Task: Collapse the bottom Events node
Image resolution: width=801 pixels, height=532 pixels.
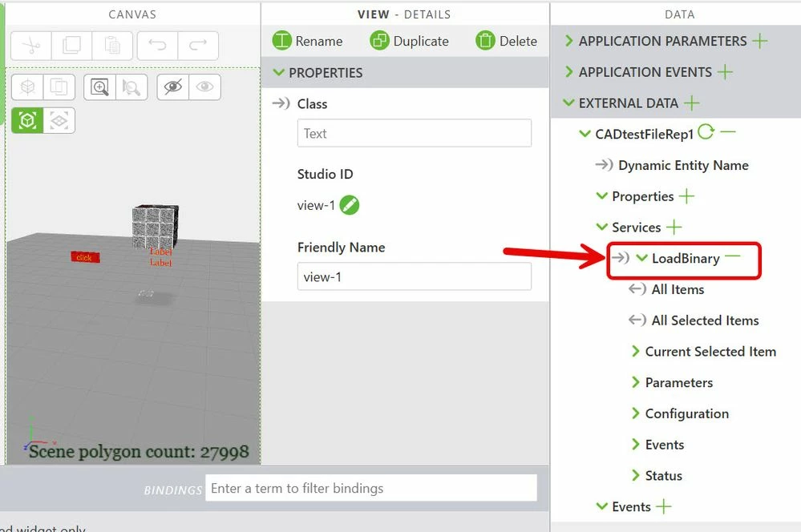Action: pyautogui.click(x=602, y=506)
